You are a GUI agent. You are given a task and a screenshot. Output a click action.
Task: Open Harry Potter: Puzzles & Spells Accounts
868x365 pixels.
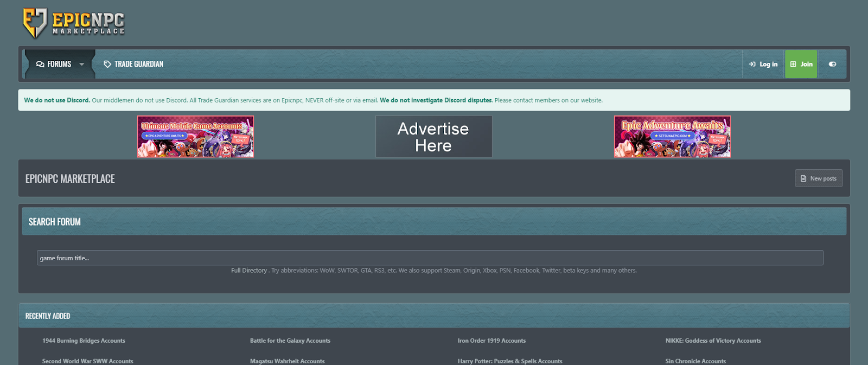coord(510,361)
